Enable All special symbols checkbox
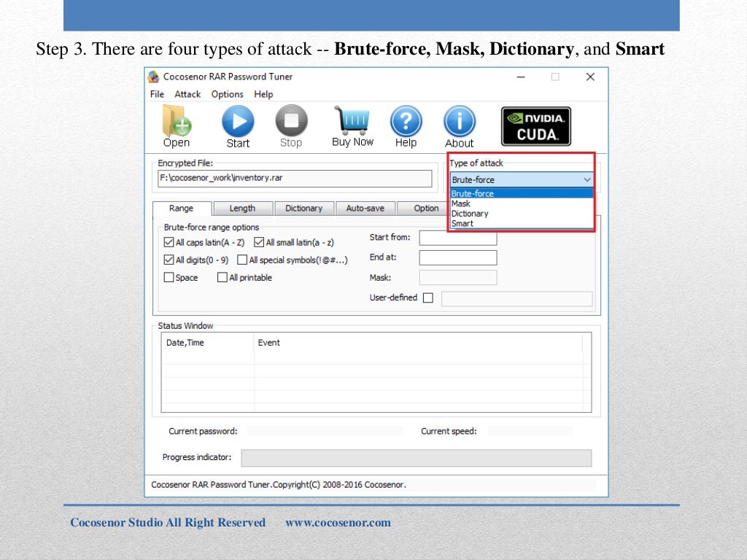747x560 pixels. pos(242,260)
